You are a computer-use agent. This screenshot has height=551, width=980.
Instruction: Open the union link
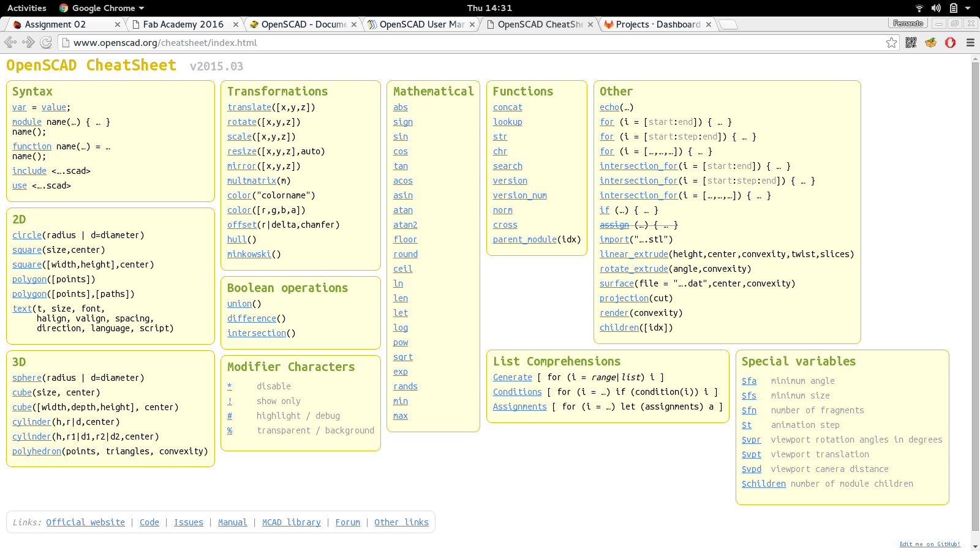point(239,304)
